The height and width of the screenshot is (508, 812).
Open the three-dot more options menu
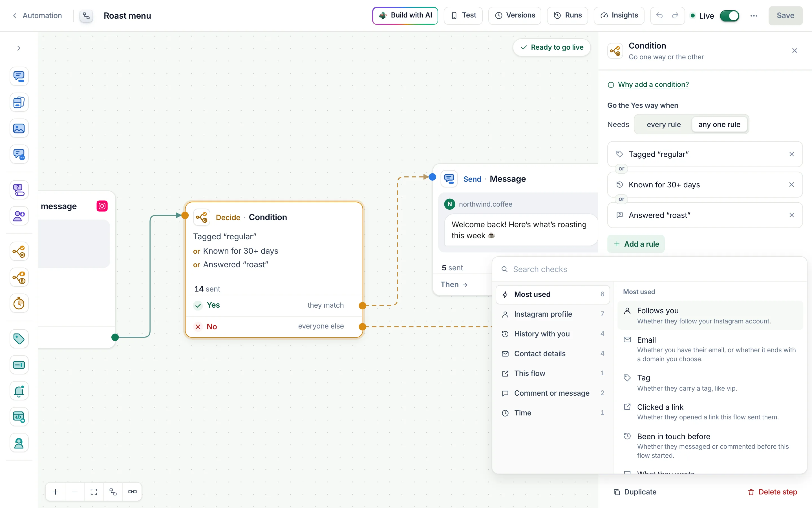point(754,16)
